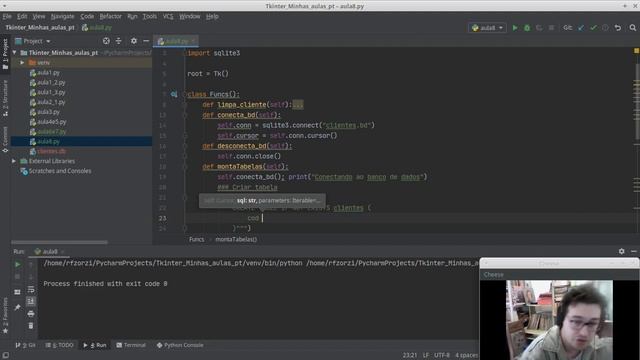Open the Terminal tool window
The height and width of the screenshot is (360, 640).
(x=131, y=345)
